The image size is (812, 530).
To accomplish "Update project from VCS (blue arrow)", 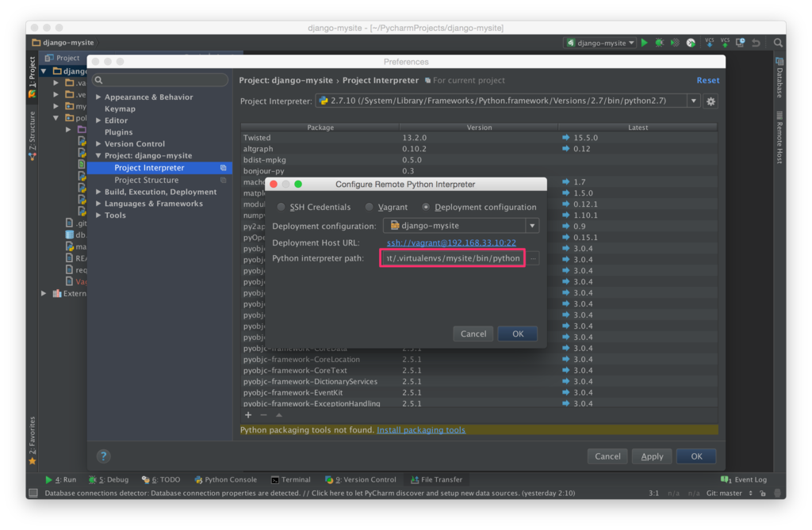I will click(709, 43).
